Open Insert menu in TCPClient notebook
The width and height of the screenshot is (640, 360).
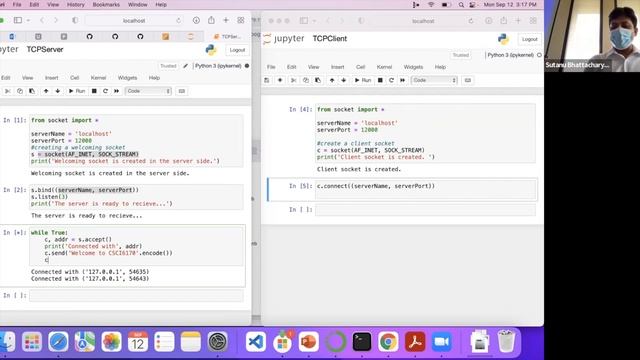[338, 67]
